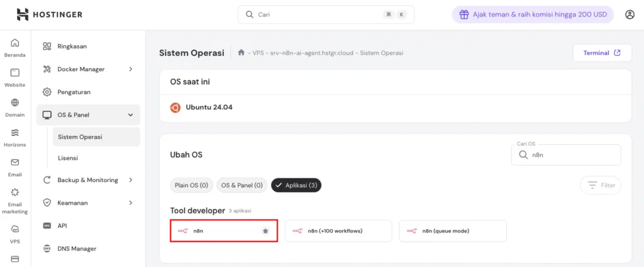This screenshot has width=644, height=267.
Task: Open Email envelope icon
Action: coord(15,162)
